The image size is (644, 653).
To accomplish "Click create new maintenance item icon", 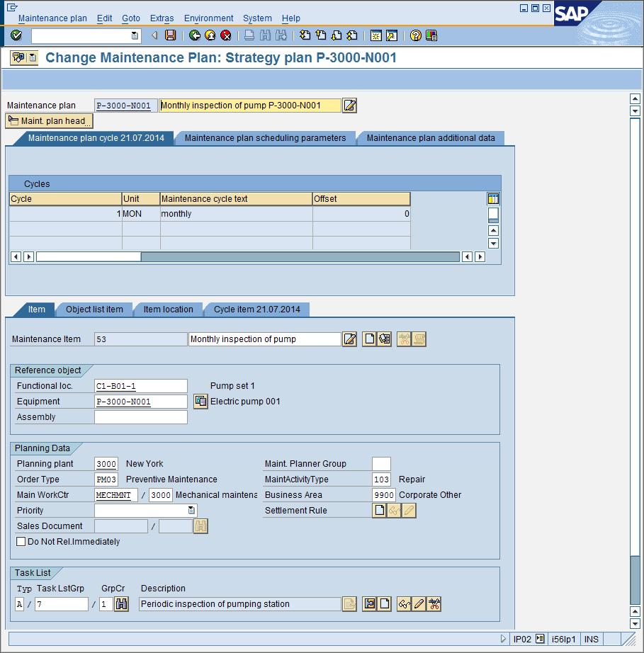I will tap(370, 339).
